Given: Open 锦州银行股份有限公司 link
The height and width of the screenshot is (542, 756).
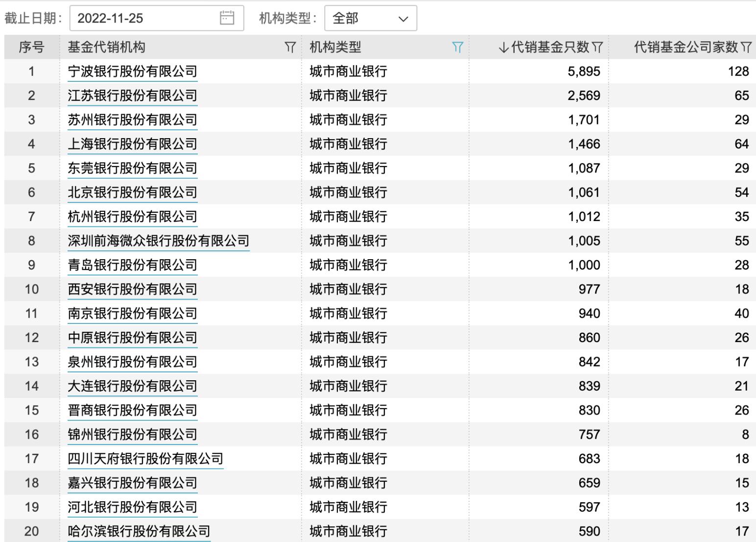Looking at the screenshot, I should (x=132, y=434).
